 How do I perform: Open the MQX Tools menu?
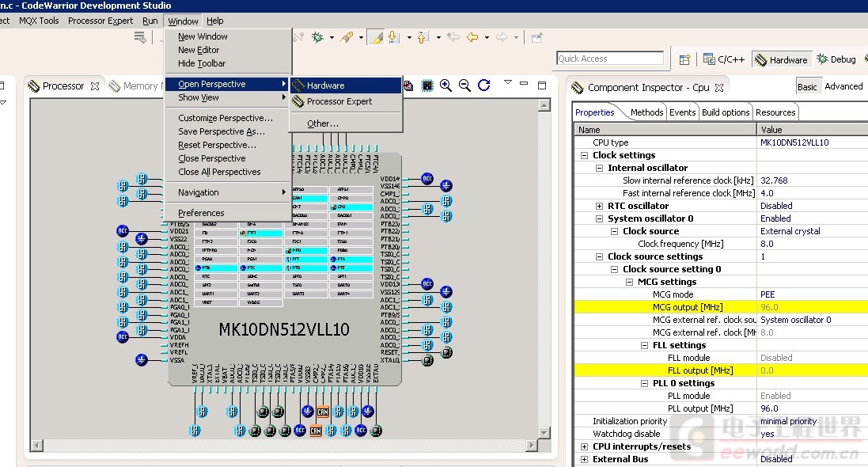tap(39, 21)
